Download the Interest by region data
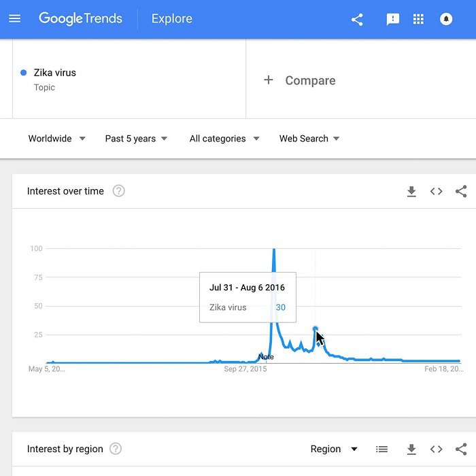Viewport: 476px width, 476px height. pyautogui.click(x=411, y=449)
